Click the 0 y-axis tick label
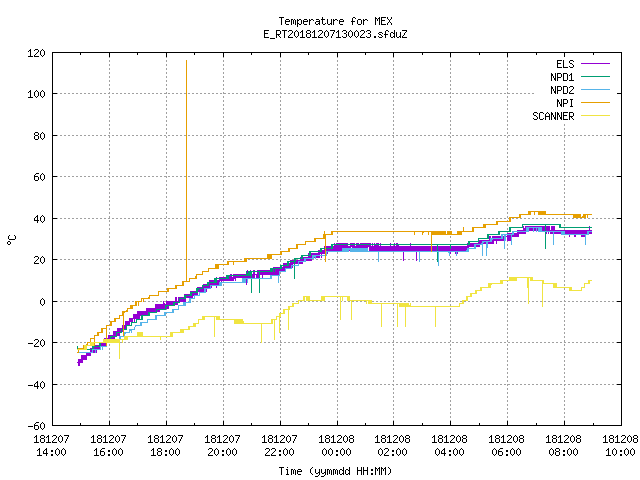 point(42,302)
